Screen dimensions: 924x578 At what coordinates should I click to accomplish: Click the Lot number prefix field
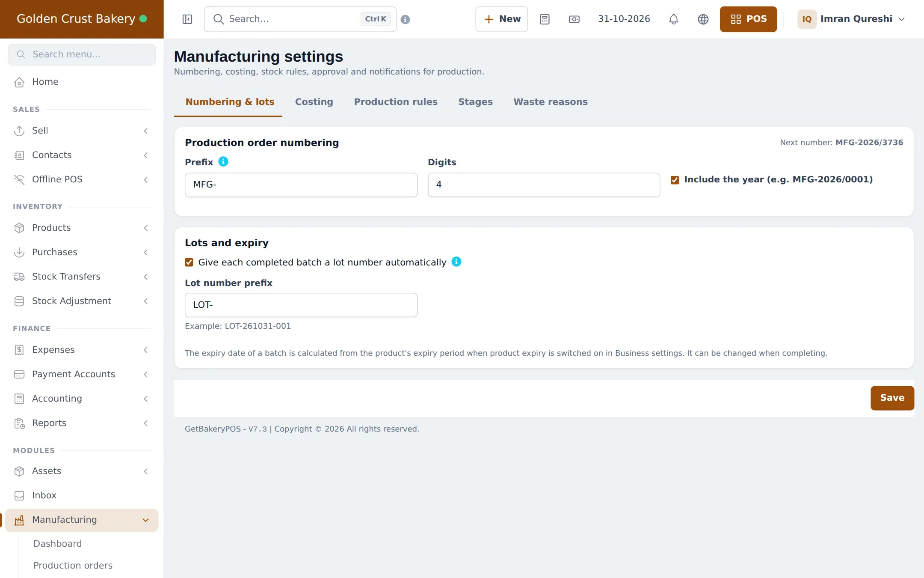pyautogui.click(x=301, y=305)
